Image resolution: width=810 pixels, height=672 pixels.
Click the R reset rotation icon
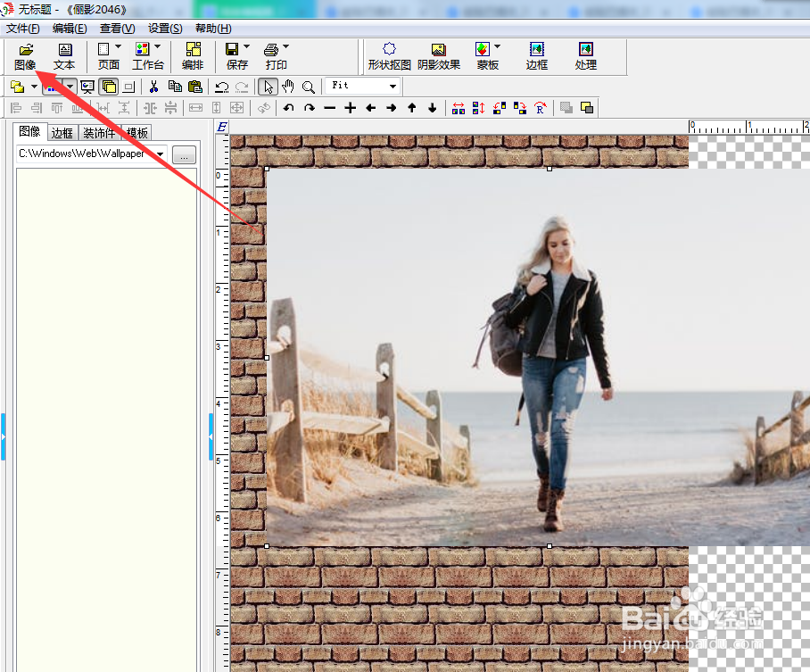pos(540,107)
